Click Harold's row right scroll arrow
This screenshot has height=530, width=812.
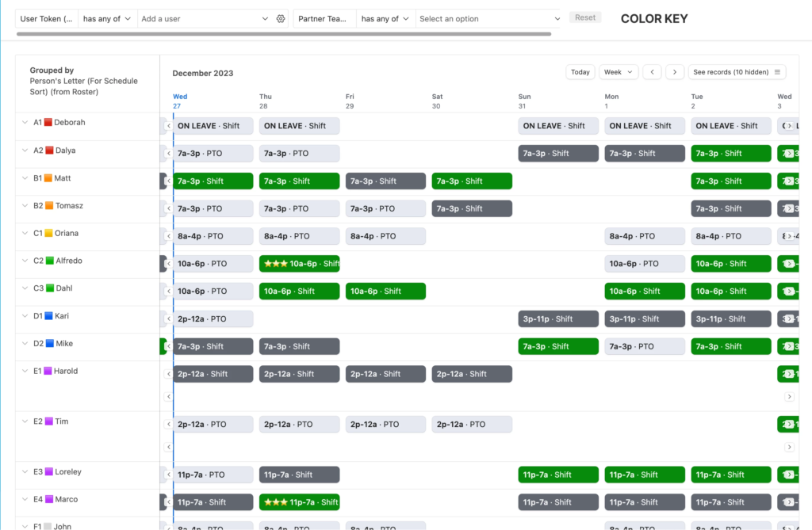(789, 396)
